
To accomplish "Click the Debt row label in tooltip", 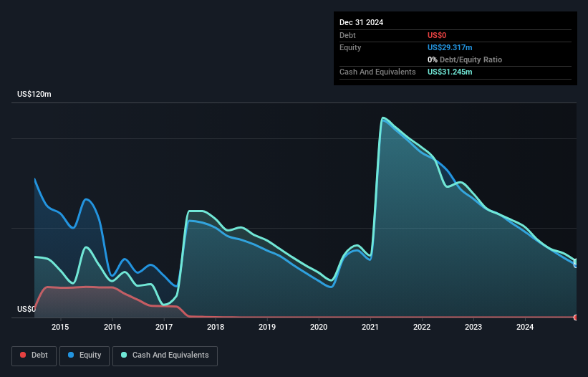I will point(347,35).
